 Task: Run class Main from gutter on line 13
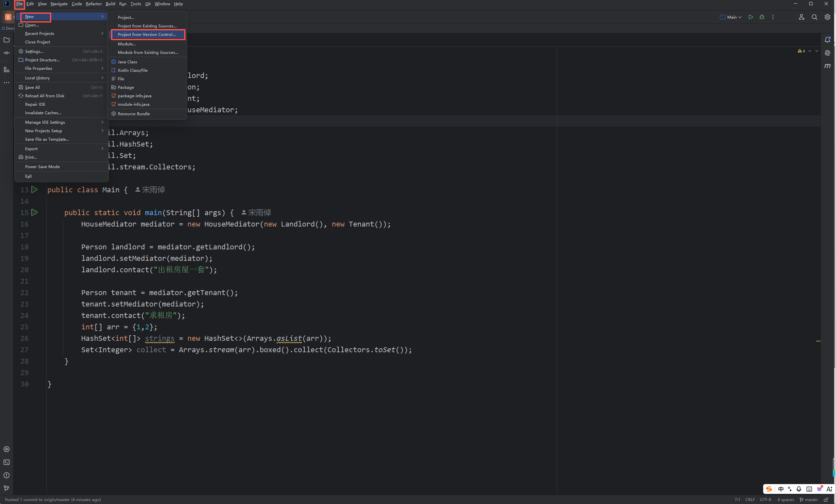[34, 190]
